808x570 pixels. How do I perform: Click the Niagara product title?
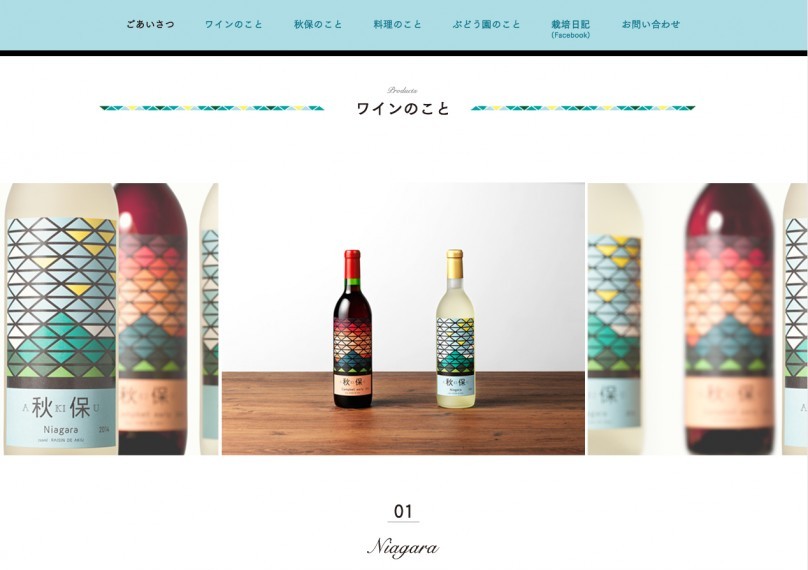[403, 547]
